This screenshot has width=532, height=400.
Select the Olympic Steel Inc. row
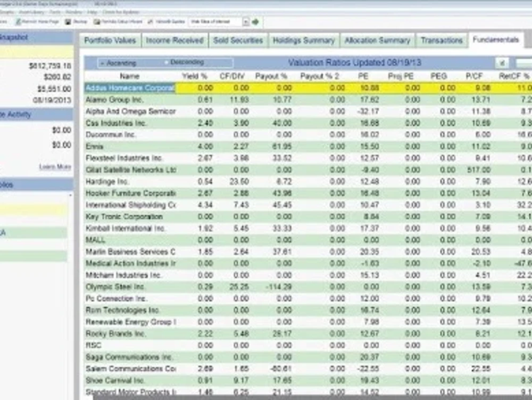pyautogui.click(x=308, y=287)
